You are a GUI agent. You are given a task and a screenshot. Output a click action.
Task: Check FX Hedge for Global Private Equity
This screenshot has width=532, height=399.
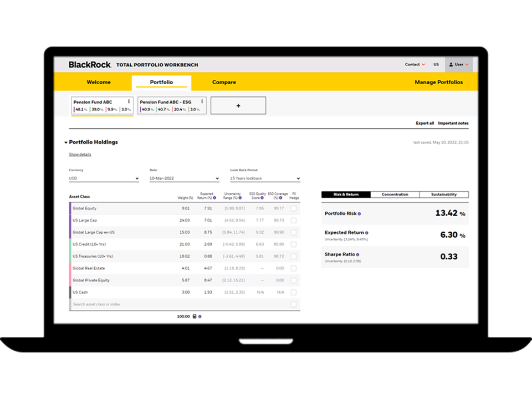(x=293, y=280)
